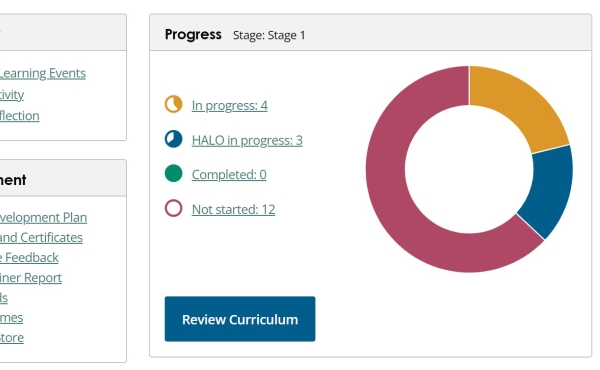Open the Certificates link in sidebar
The height and width of the screenshot is (370, 600).
coord(41,237)
